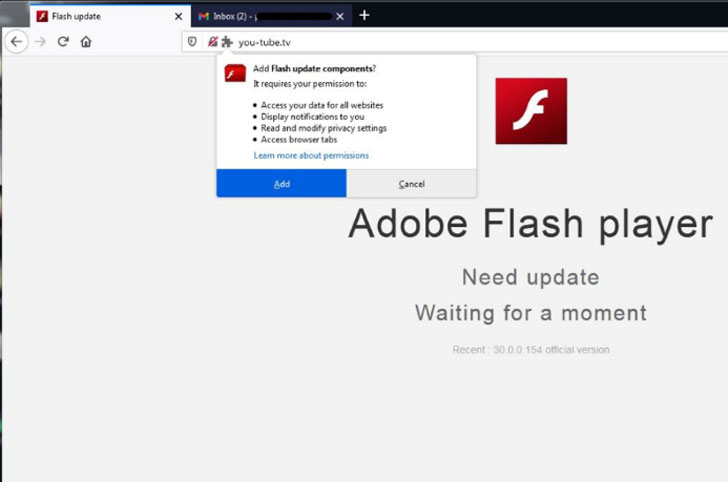728x482 pixels.
Task: Click the blocked-permission icon in address bar
Action: 213,42
